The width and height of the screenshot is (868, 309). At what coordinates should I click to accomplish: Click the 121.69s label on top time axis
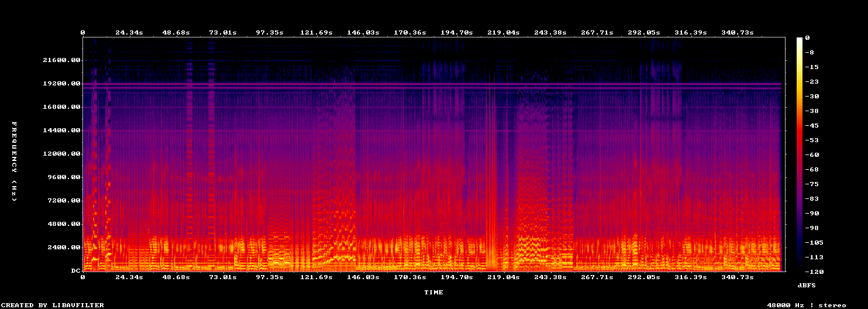click(316, 33)
